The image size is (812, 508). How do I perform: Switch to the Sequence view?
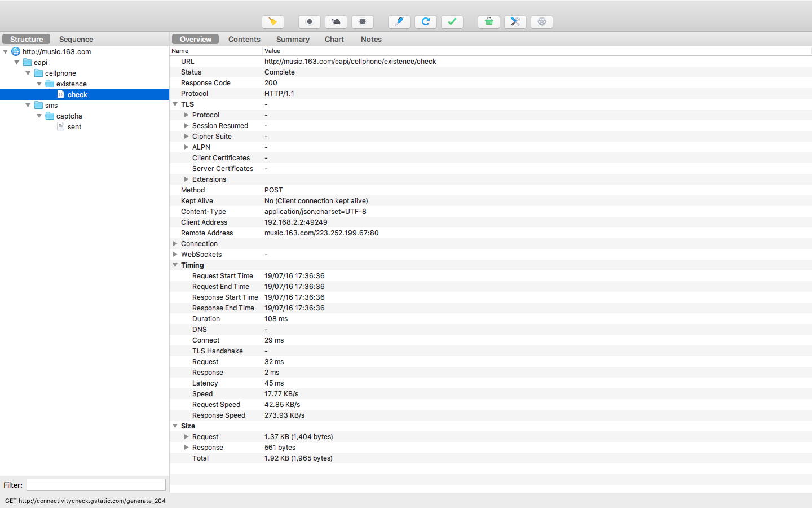click(x=76, y=39)
